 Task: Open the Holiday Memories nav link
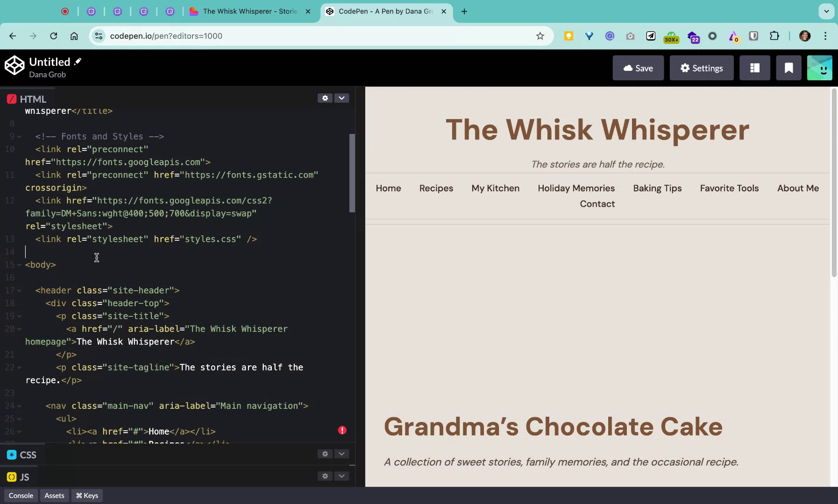(x=576, y=188)
